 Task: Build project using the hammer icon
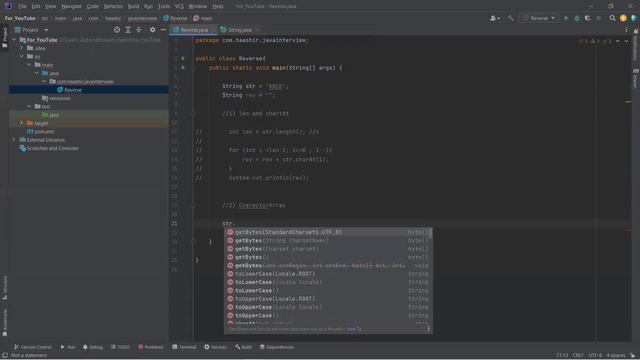pyautogui.click(x=510, y=18)
